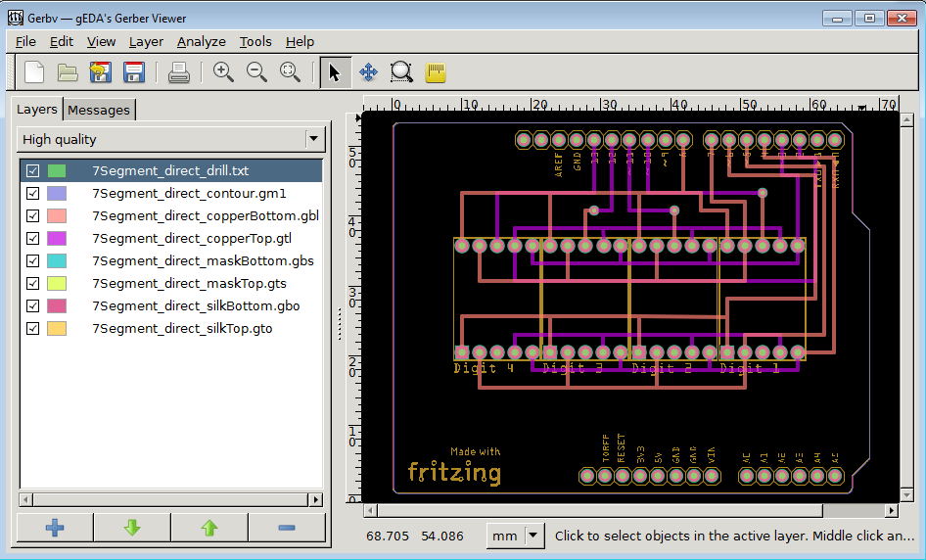Click magenta color swatch of copperTop.gtl layer
The height and width of the screenshot is (560, 926).
(57, 238)
